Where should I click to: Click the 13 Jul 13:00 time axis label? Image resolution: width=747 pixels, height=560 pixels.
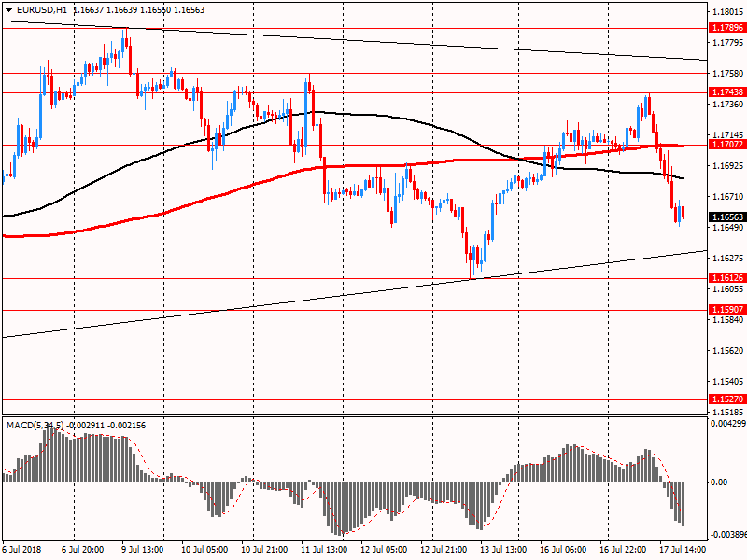503,550
